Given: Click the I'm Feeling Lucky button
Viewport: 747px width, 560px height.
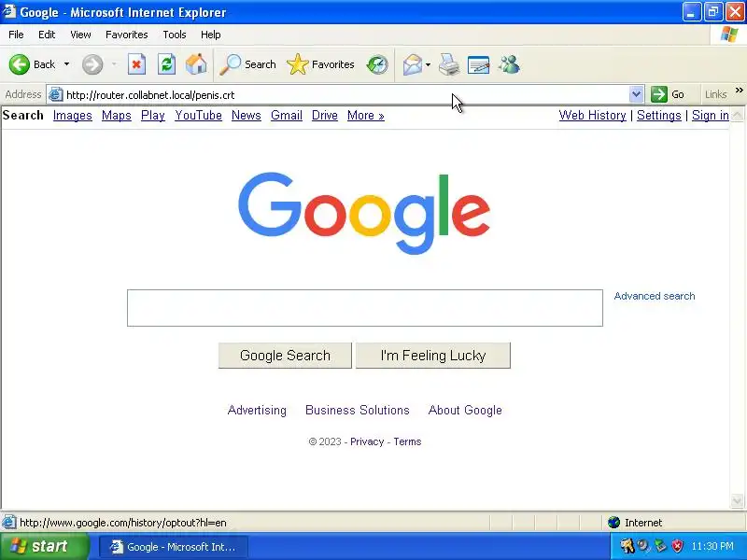Looking at the screenshot, I should pos(433,356).
